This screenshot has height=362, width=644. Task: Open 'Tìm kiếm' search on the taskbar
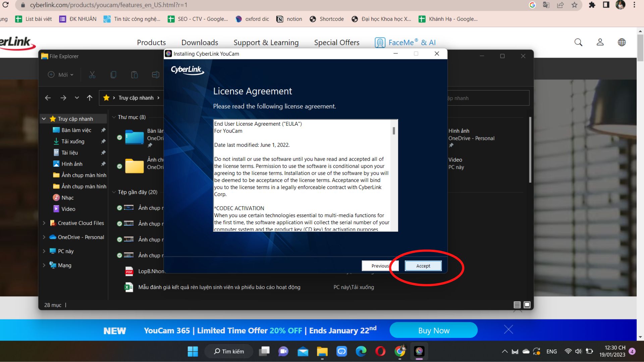point(229,351)
